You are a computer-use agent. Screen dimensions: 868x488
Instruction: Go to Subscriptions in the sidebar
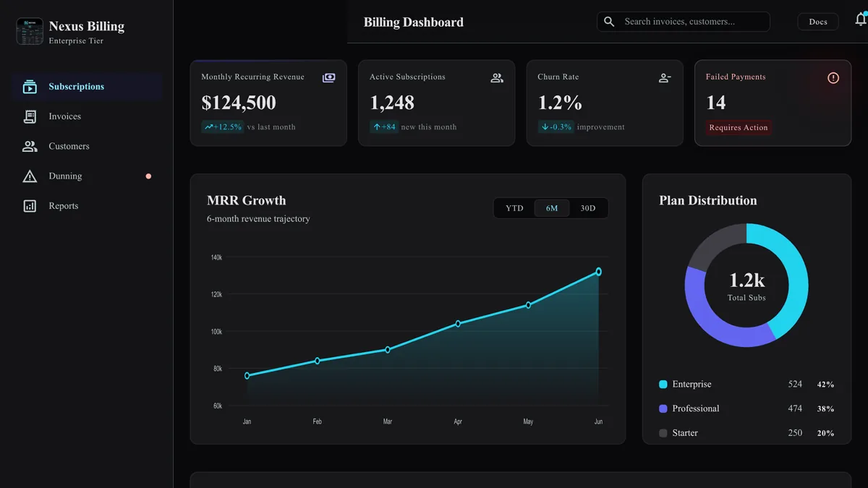(x=87, y=87)
